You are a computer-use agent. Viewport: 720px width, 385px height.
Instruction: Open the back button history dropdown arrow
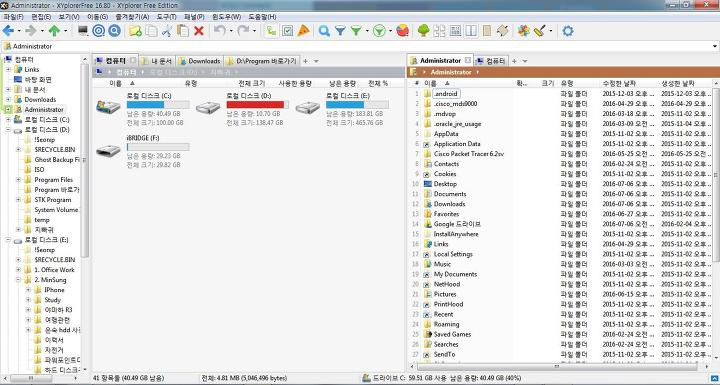19,31
